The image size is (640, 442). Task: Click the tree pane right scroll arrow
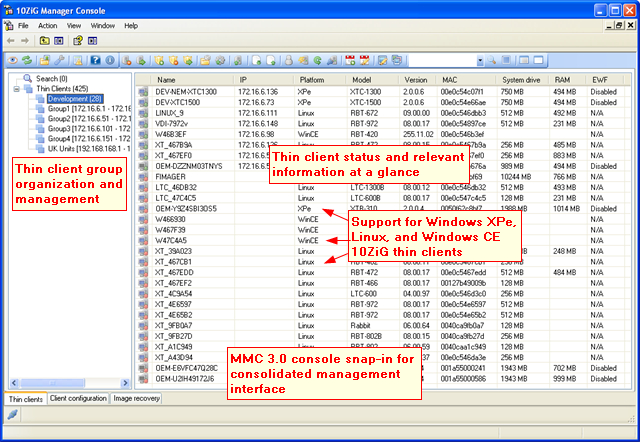pyautogui.click(x=125, y=383)
